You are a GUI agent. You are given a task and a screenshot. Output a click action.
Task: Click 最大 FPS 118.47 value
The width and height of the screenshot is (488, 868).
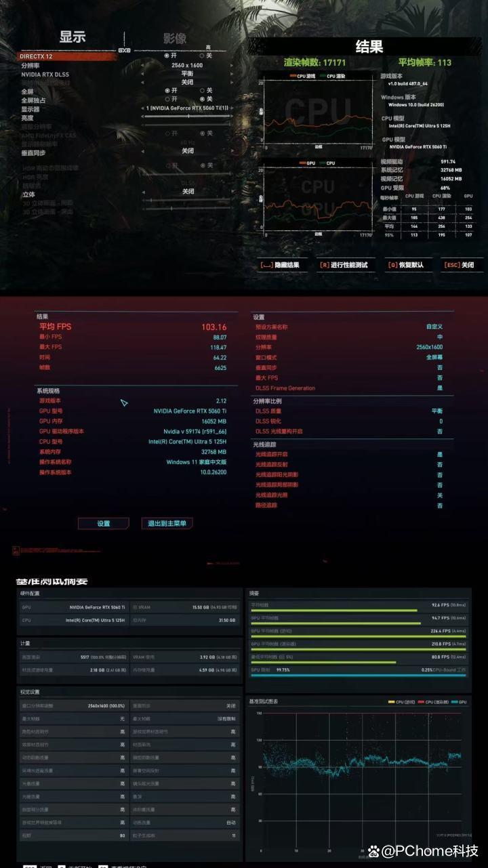(218, 347)
